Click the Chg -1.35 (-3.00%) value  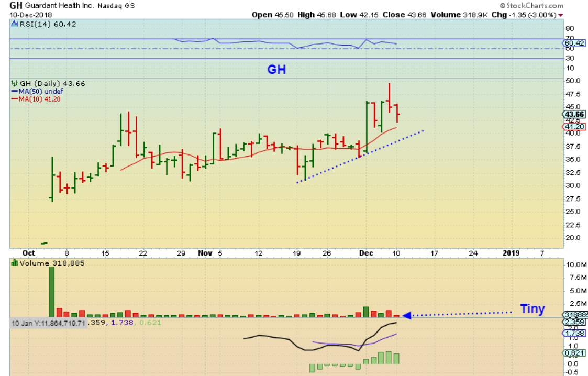(x=524, y=15)
